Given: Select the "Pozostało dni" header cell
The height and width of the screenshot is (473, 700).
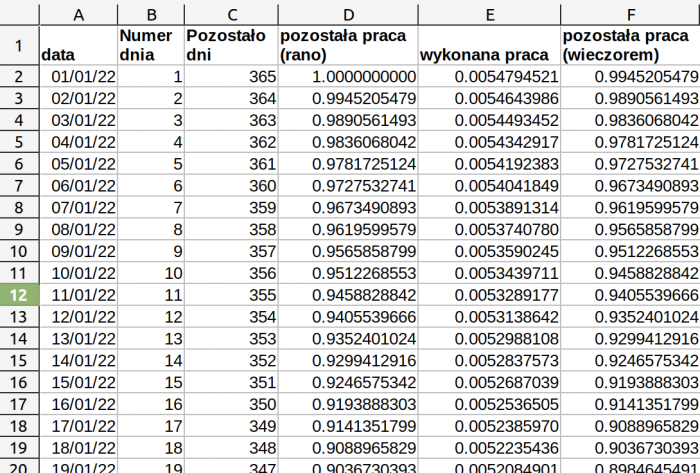Looking at the screenshot, I should [232, 46].
